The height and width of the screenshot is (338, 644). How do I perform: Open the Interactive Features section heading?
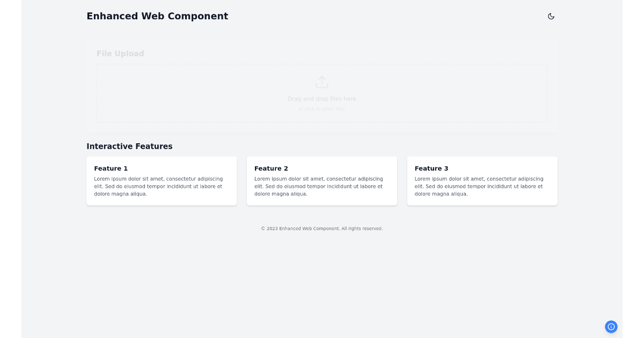129,146
